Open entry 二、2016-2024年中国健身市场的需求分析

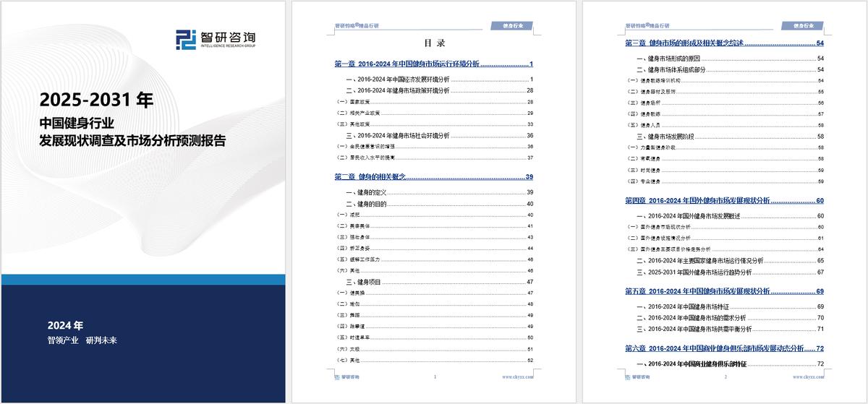(x=730, y=317)
